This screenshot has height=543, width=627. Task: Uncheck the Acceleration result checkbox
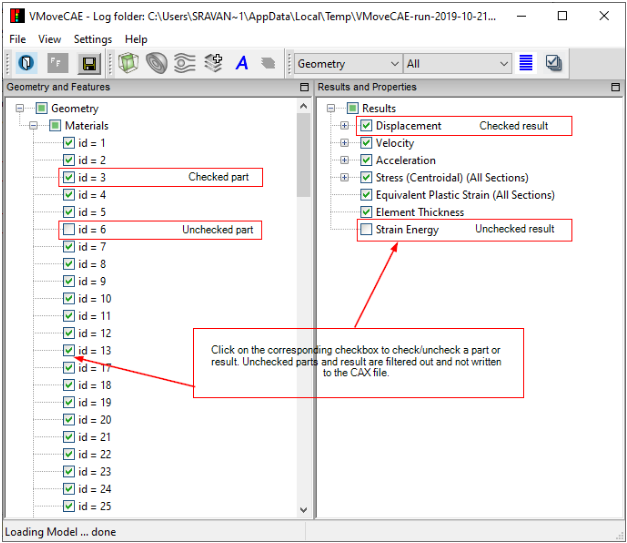point(366,160)
